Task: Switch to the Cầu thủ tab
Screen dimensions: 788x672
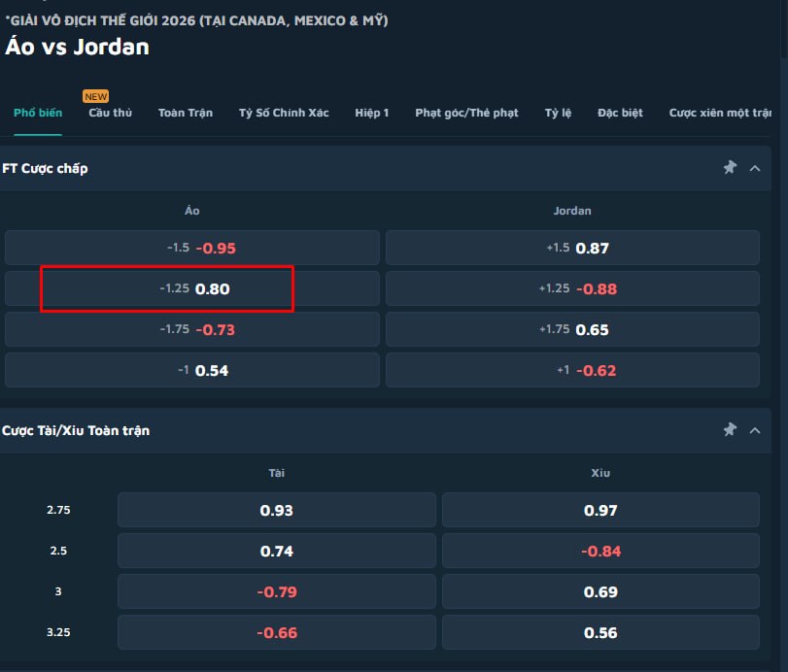Action: tap(110, 113)
